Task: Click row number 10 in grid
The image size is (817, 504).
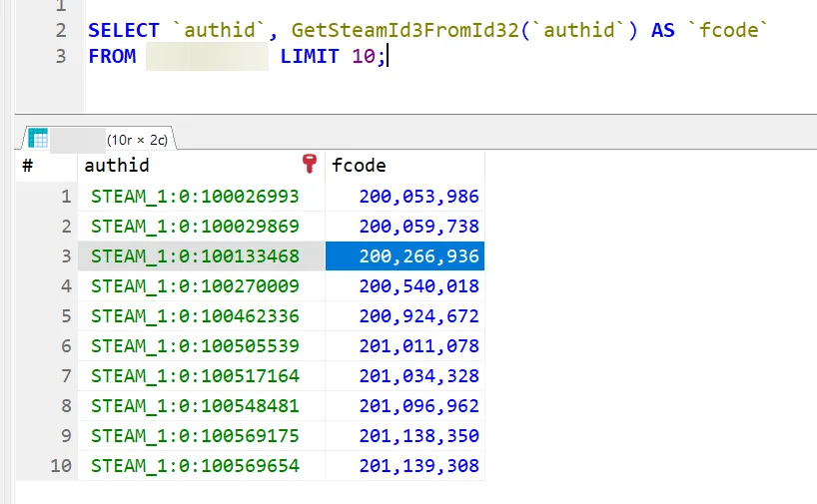Action: [61, 466]
